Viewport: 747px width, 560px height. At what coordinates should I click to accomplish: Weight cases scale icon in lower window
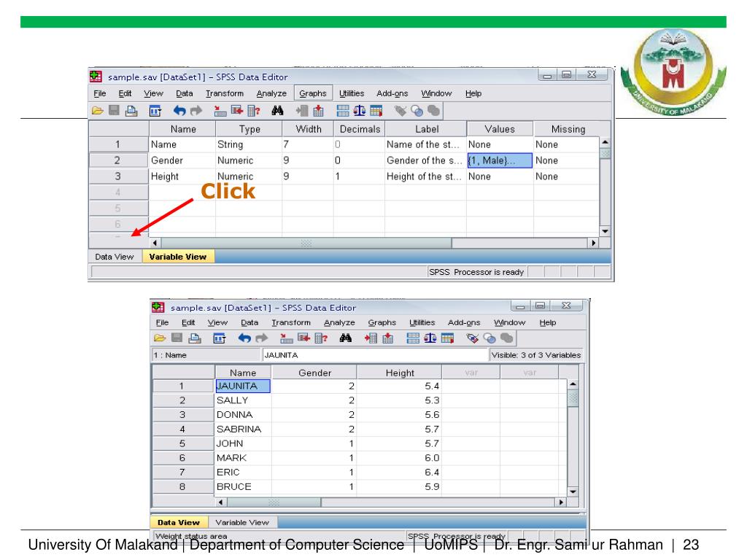(430, 338)
